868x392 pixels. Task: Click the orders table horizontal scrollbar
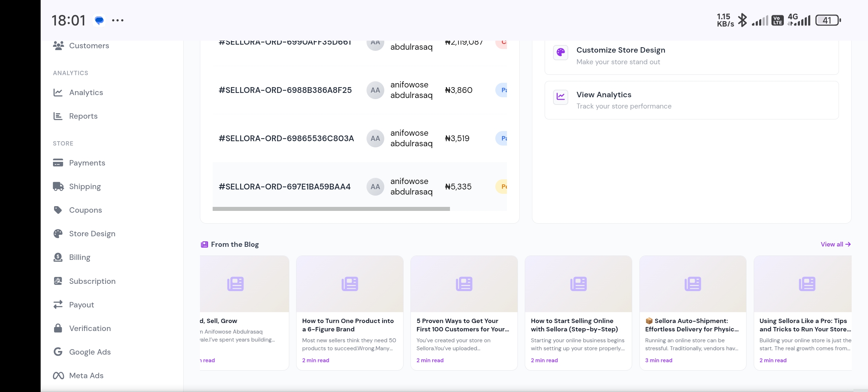pyautogui.click(x=331, y=209)
